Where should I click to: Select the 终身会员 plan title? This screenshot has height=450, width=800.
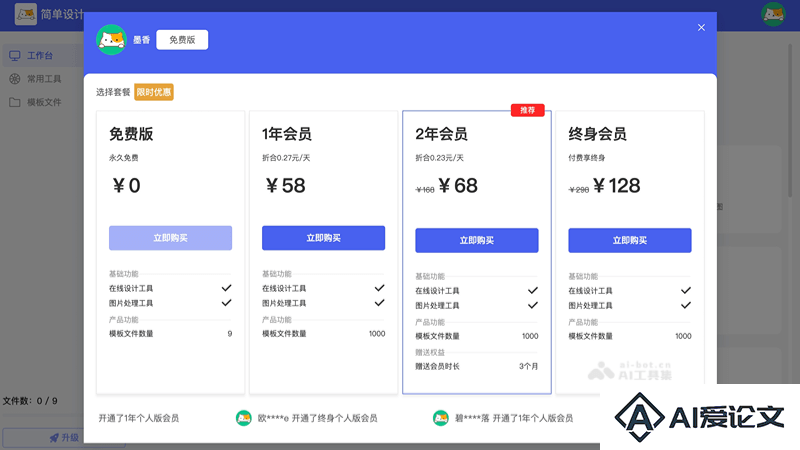tap(597, 134)
